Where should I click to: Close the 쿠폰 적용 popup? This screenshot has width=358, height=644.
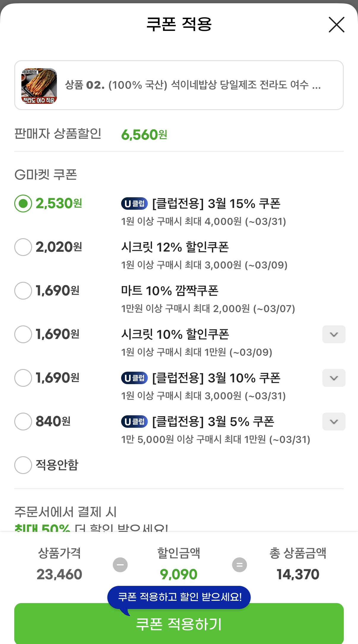337,25
